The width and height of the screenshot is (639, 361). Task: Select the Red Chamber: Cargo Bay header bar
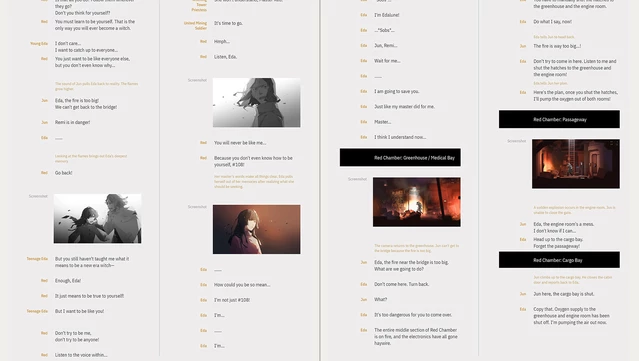click(559, 260)
